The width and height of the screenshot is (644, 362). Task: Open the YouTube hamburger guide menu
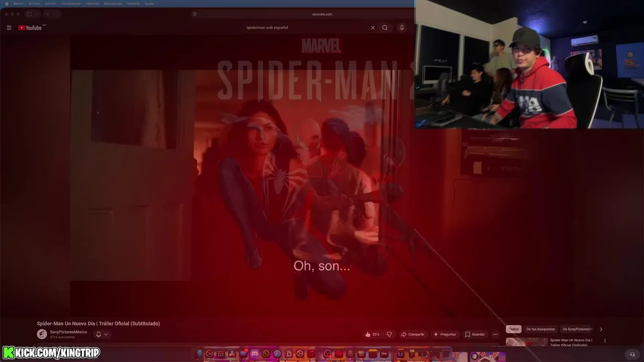(x=9, y=28)
